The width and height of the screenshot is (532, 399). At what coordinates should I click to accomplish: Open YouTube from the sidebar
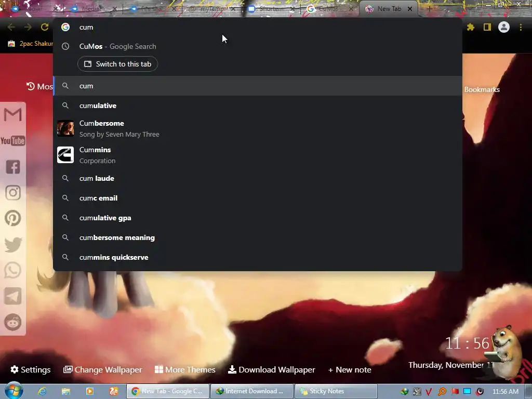[x=13, y=141]
